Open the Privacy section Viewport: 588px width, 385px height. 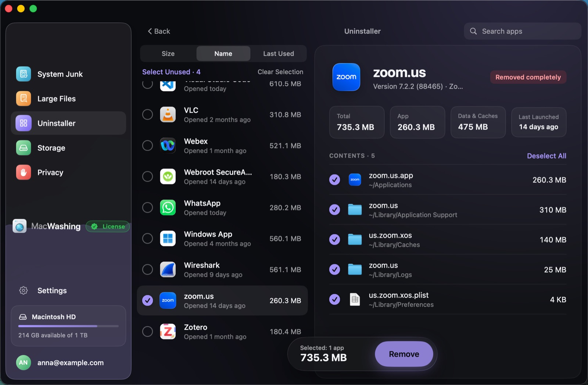click(x=68, y=172)
